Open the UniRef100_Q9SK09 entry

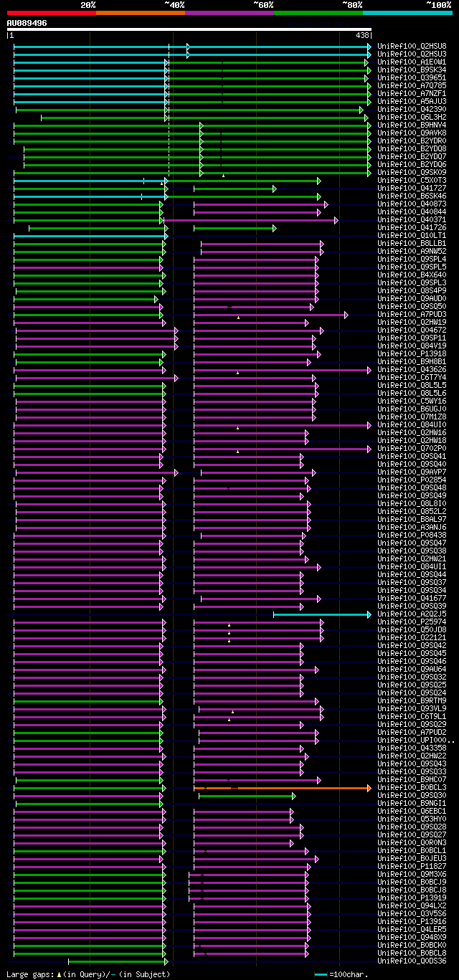412,172
